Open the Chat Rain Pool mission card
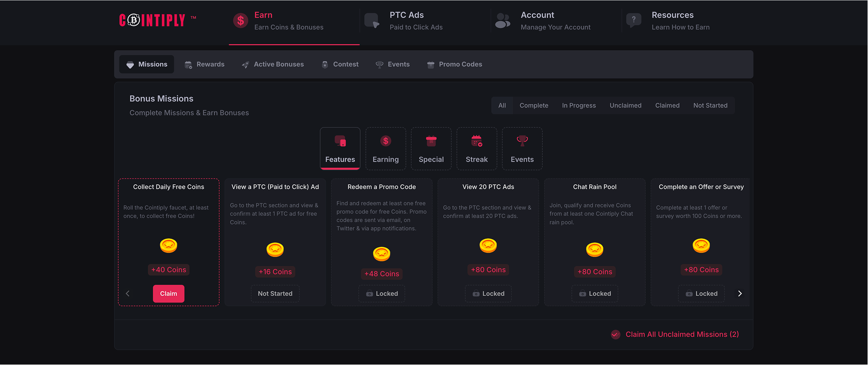The width and height of the screenshot is (868, 365). click(x=595, y=226)
